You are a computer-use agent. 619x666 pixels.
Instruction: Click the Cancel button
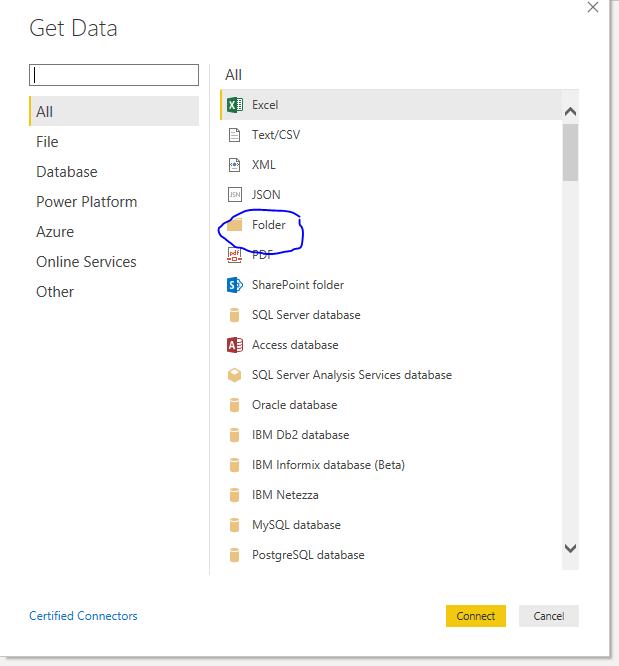(549, 616)
